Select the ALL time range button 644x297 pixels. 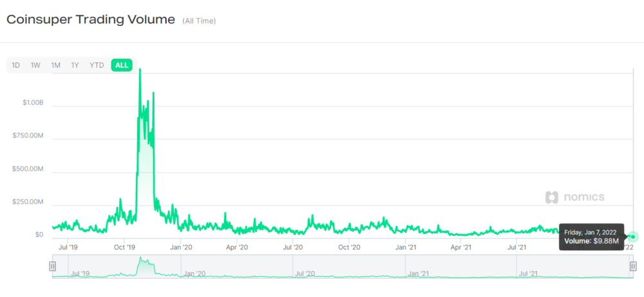122,65
